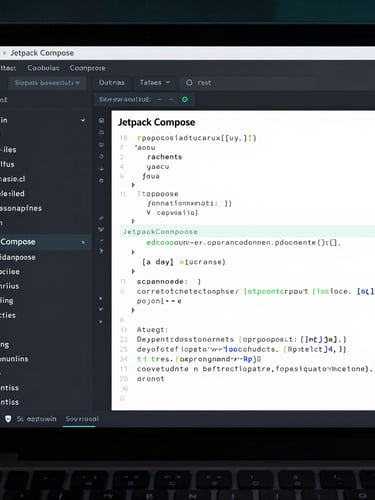Click the double-checkmark icon in the editor gutter
The image size is (375, 500).
tap(101, 229)
